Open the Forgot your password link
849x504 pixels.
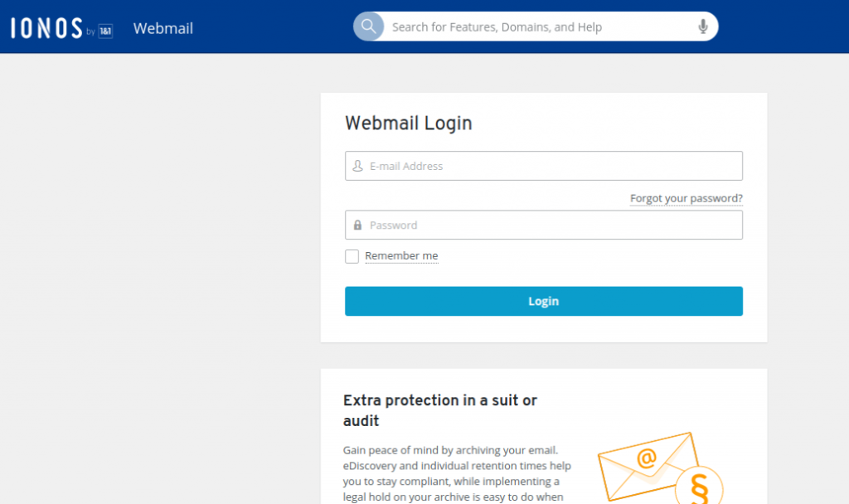point(686,198)
